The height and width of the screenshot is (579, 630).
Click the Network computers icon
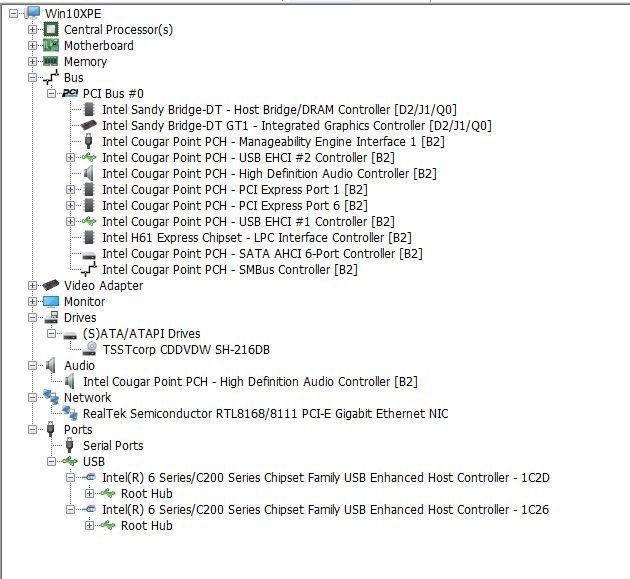51,397
